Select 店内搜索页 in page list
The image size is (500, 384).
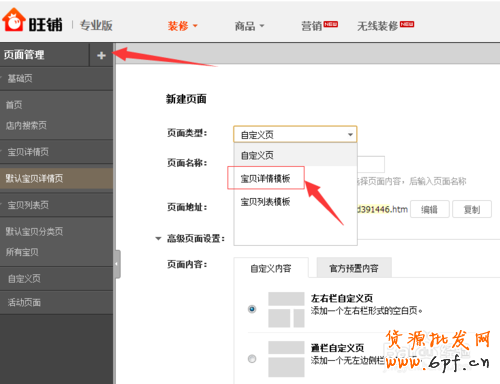26,126
